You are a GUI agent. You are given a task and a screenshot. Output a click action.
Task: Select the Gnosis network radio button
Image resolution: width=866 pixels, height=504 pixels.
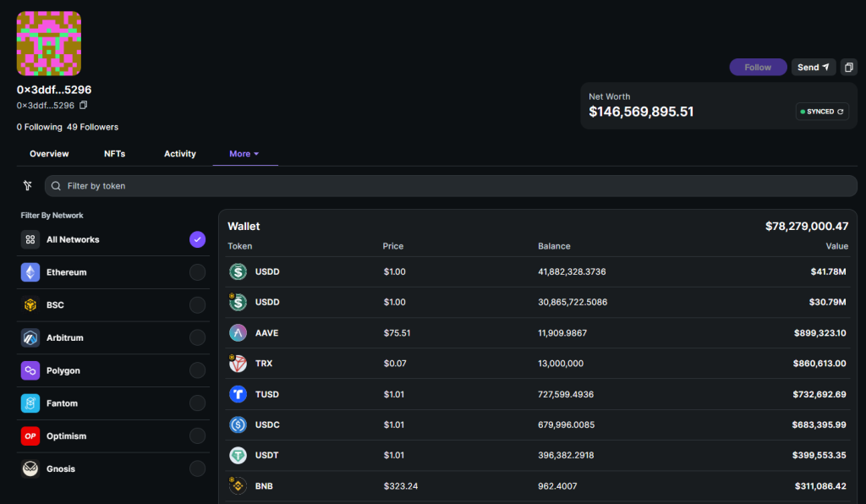(197, 468)
